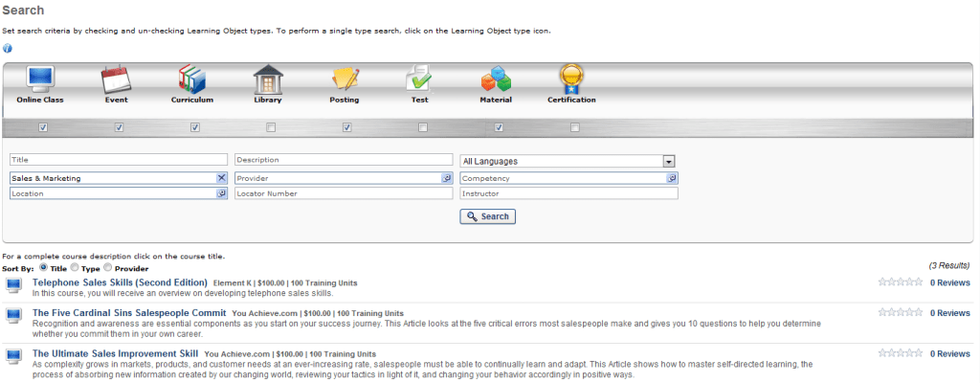This screenshot has height=383, width=980.
Task: Click the icon beside Ultimate Sales Improvement Skill
Action: click(12, 356)
